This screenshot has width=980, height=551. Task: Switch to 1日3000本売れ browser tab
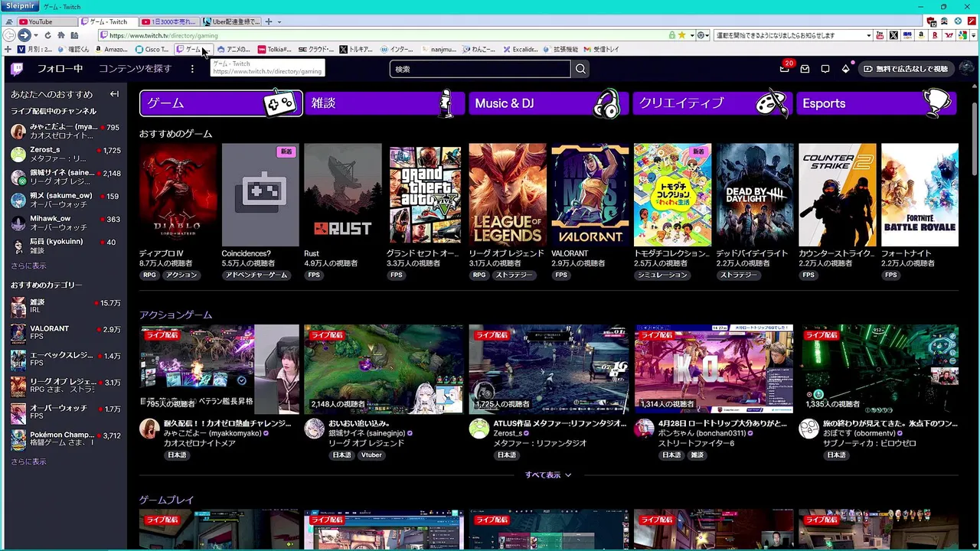[x=170, y=21]
